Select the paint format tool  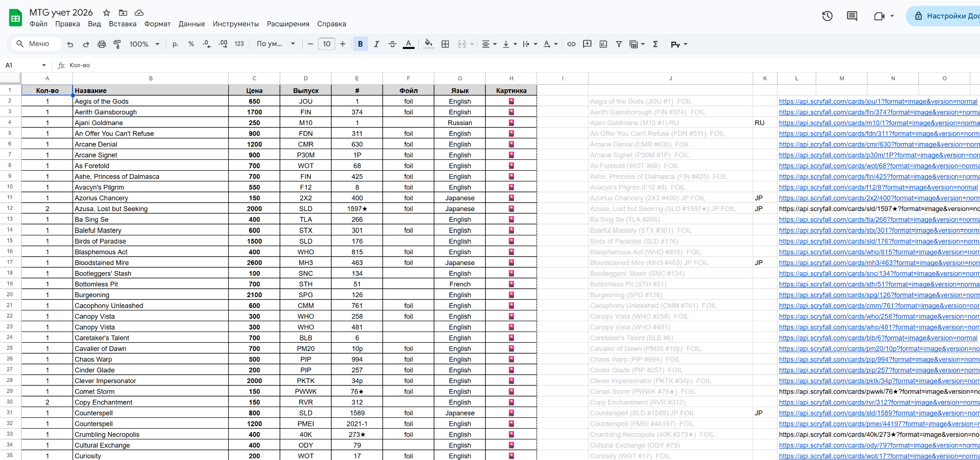click(117, 44)
